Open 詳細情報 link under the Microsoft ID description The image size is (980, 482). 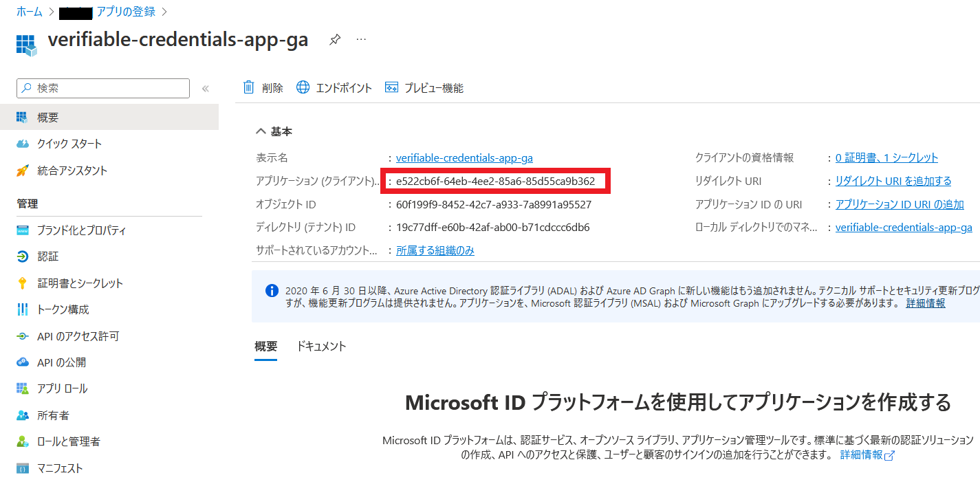[862, 455]
